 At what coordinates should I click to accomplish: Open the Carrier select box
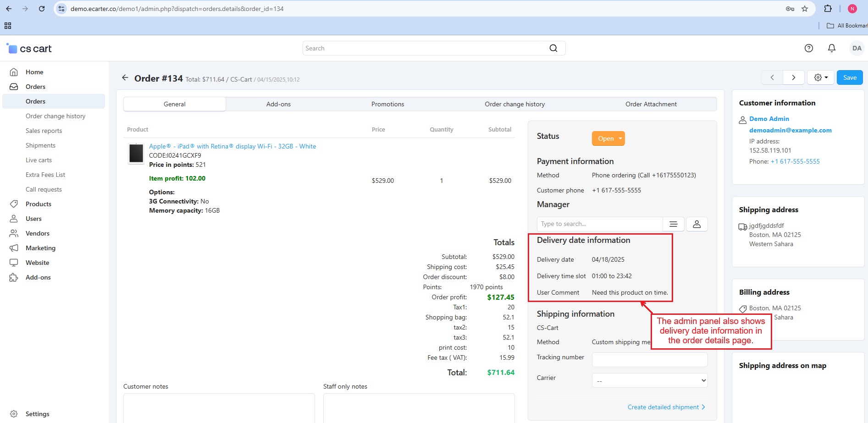(x=649, y=380)
